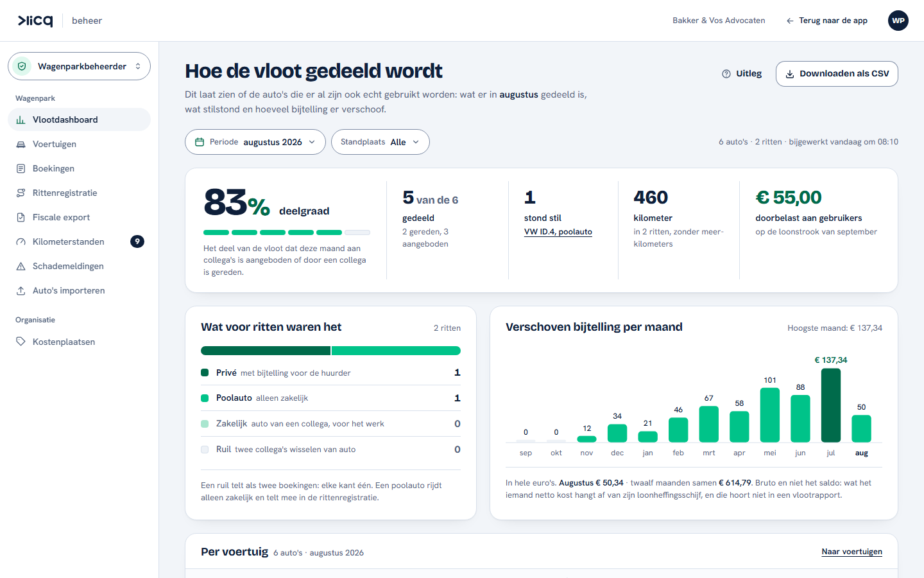Image resolution: width=924 pixels, height=578 pixels.
Task: Open Fiscale export in the sidebar
Action: click(79, 217)
